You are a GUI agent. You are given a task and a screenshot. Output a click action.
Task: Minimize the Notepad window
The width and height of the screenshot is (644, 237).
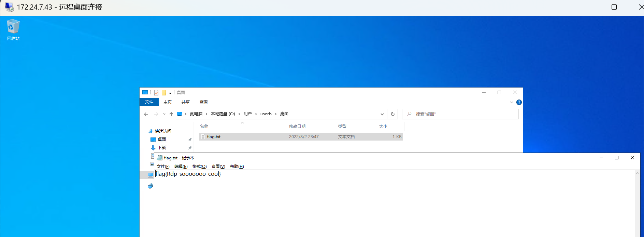(601, 158)
